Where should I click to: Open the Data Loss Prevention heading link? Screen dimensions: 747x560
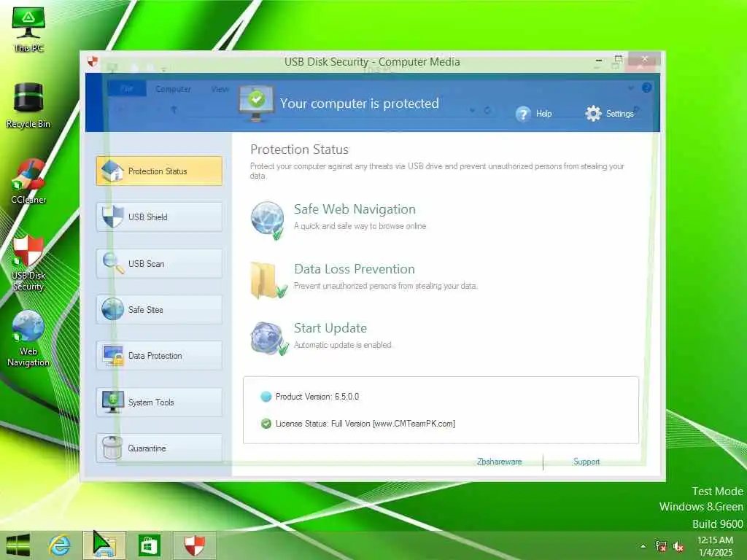coord(355,269)
